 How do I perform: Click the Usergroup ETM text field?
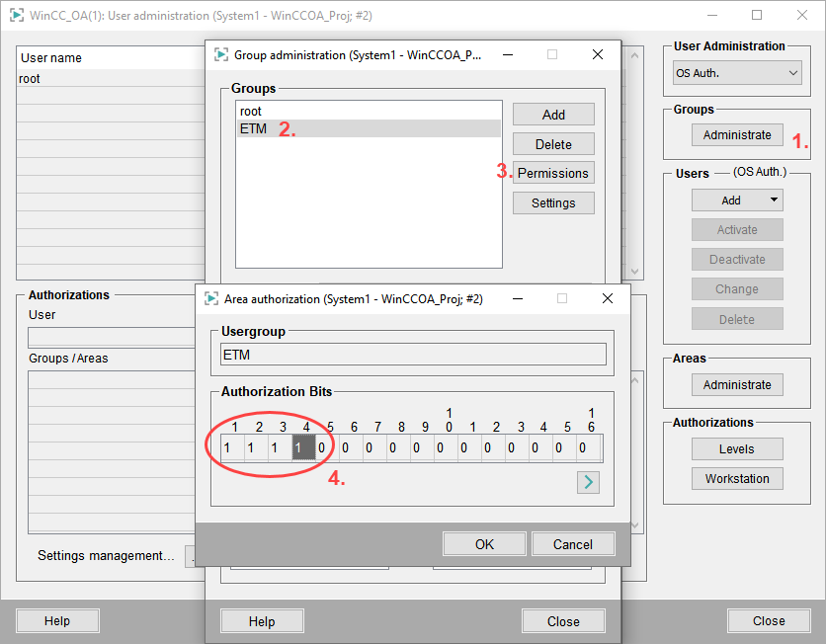pyautogui.click(x=413, y=355)
